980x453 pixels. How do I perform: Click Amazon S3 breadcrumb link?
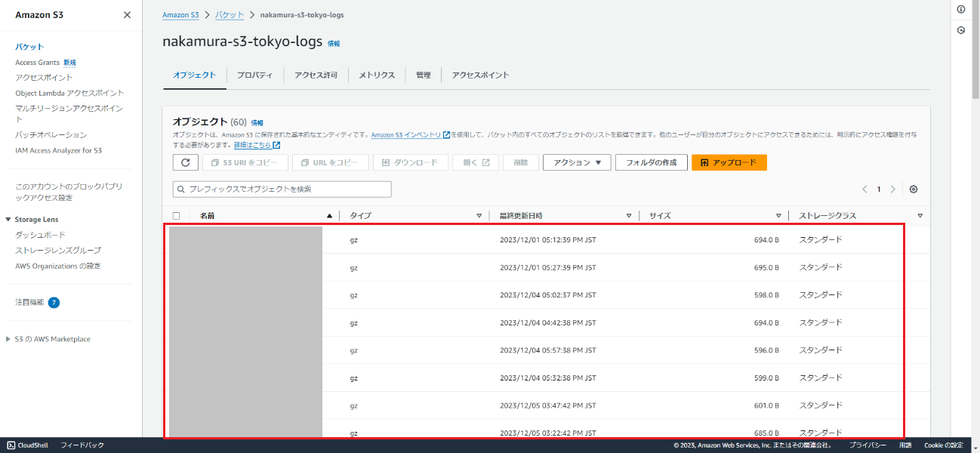coord(180,15)
